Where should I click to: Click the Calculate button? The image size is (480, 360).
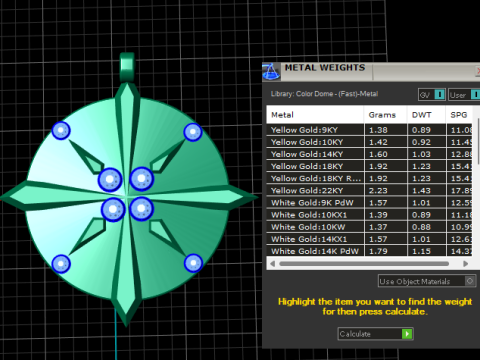click(x=376, y=334)
